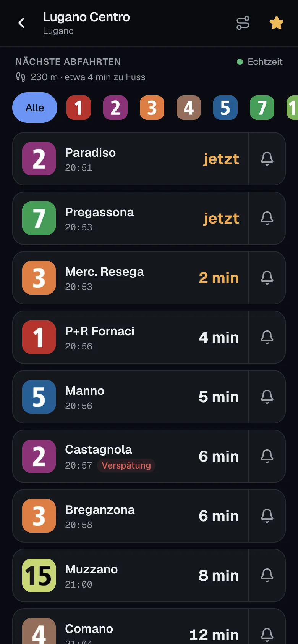Filter departures by line 1
The height and width of the screenshot is (644, 298).
pos(79,108)
